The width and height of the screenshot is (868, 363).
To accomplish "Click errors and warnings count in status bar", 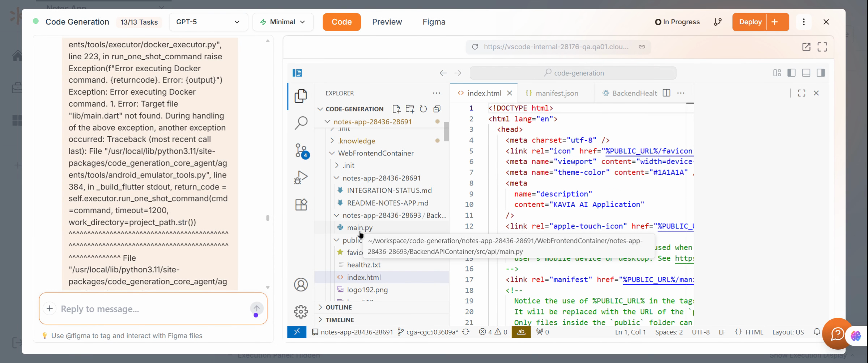I will pyautogui.click(x=493, y=332).
